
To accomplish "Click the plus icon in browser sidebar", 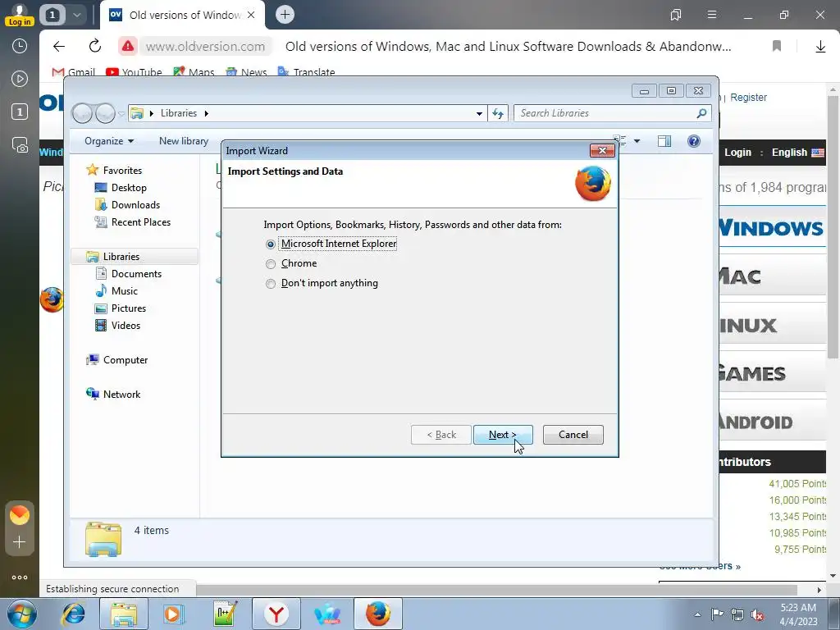I will (20, 542).
